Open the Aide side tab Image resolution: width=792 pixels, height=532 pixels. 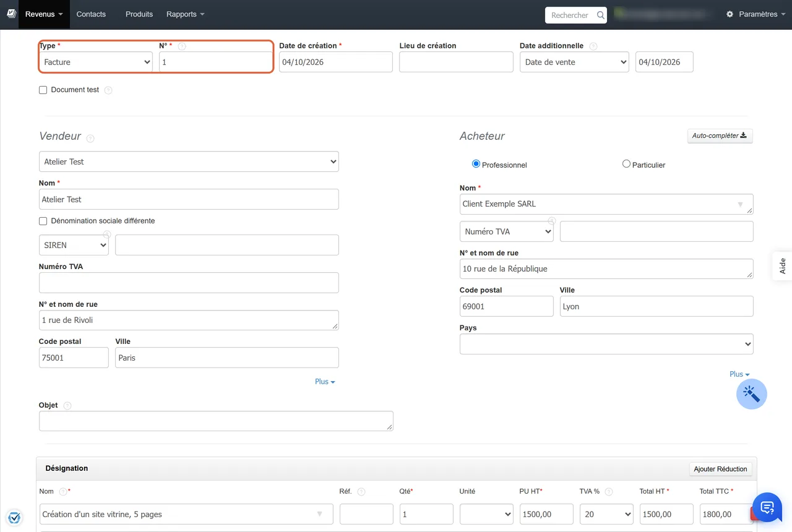click(783, 266)
